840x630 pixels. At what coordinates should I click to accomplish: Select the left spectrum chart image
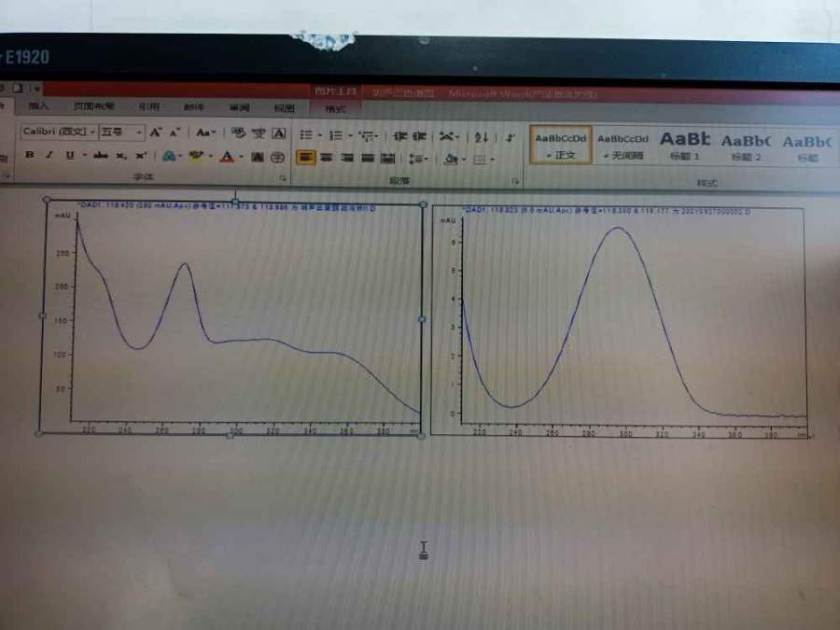tap(232, 317)
